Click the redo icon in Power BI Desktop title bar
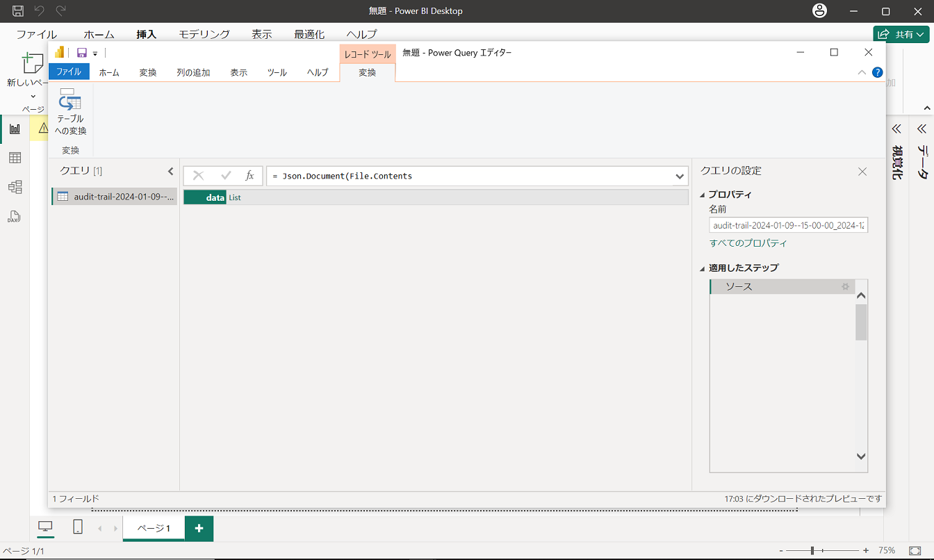934x560 pixels. [61, 11]
